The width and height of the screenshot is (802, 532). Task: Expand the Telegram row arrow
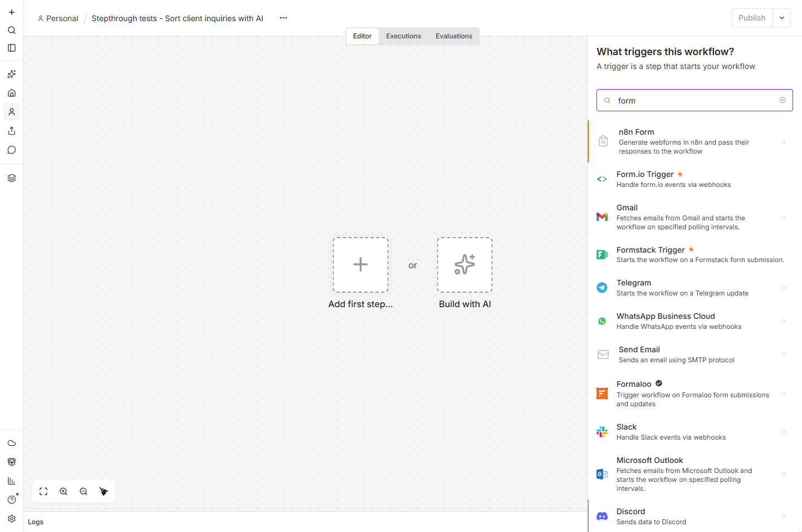coord(783,288)
